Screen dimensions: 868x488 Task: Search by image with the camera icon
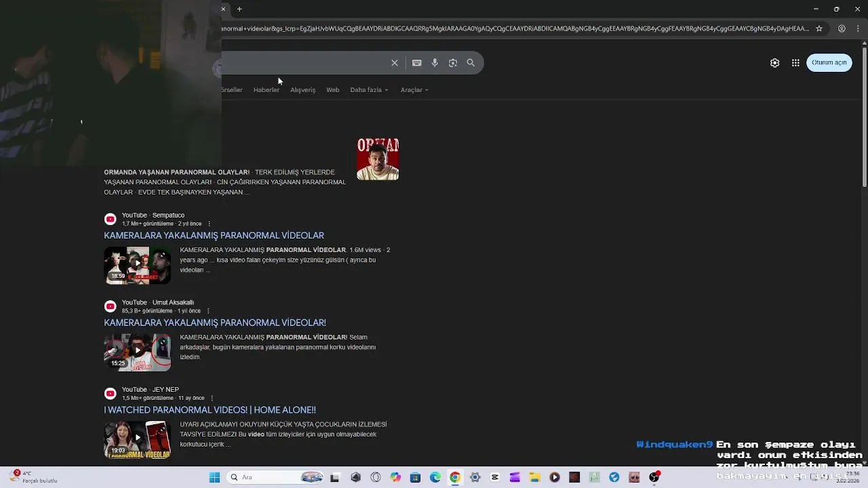tap(453, 63)
